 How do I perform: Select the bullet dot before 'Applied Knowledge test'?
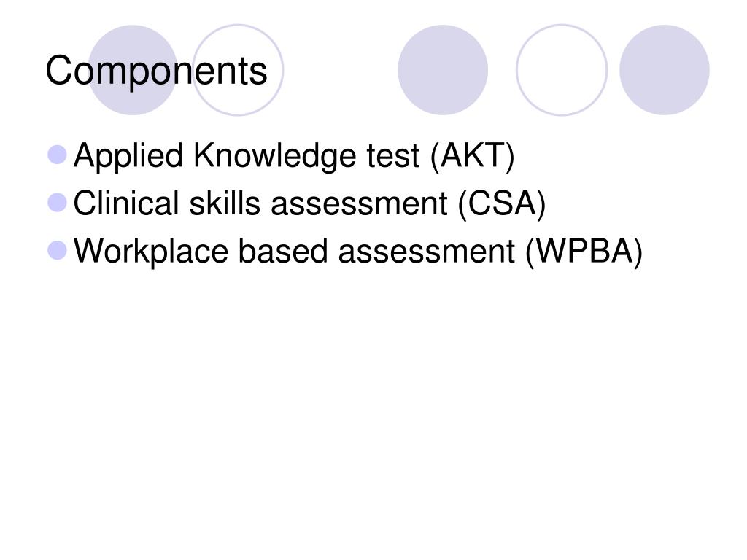58,155
